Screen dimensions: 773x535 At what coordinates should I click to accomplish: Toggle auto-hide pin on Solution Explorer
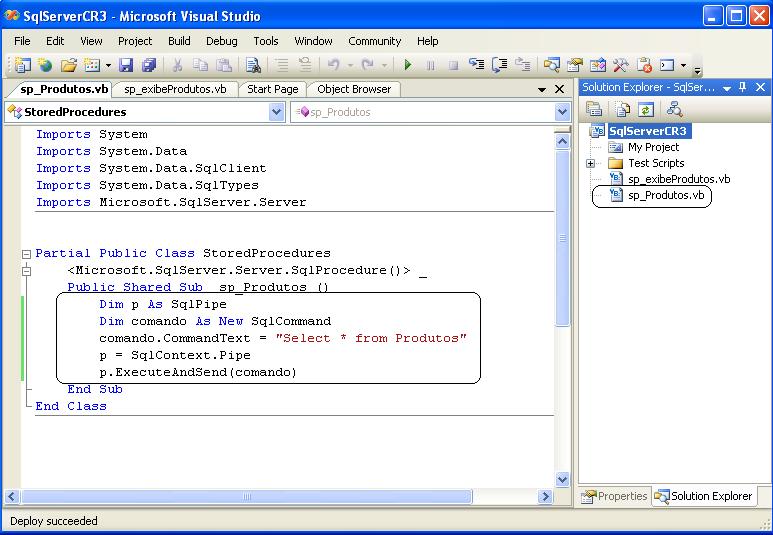coord(743,87)
